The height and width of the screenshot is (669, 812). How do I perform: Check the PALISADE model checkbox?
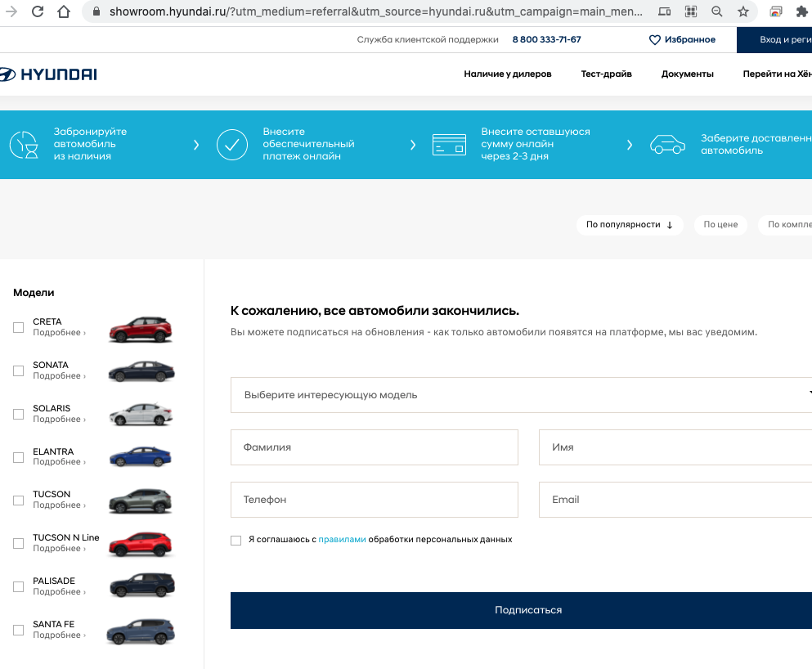(x=18, y=586)
